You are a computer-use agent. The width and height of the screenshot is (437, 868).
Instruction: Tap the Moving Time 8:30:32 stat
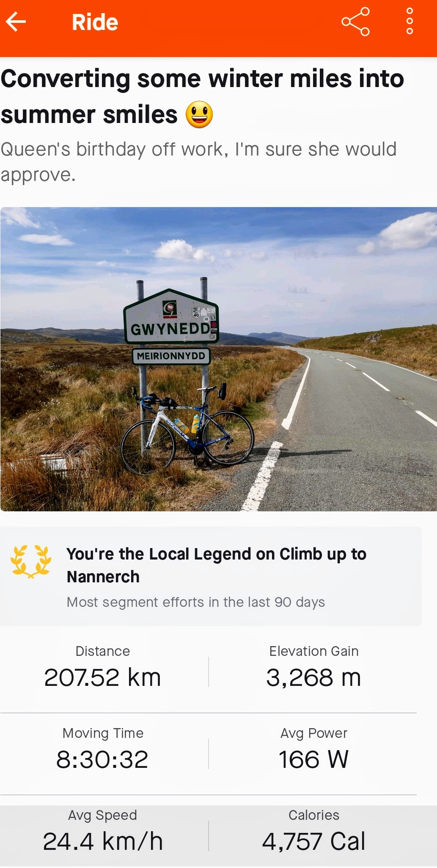click(103, 749)
